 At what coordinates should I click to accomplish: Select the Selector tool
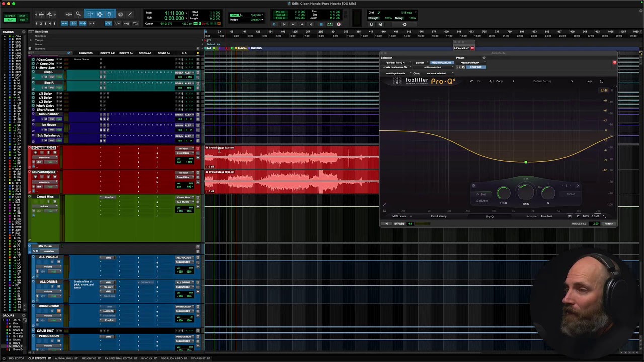(x=99, y=14)
